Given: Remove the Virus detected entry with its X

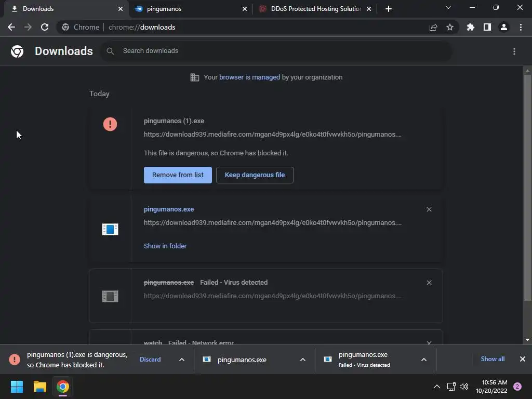Looking at the screenshot, I should click(x=429, y=283).
